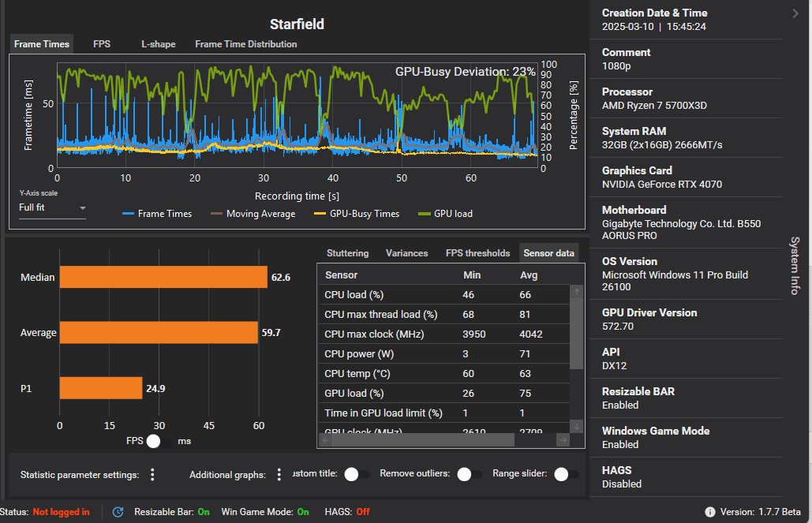
Task: Switch to L-shape tab
Action: point(159,44)
